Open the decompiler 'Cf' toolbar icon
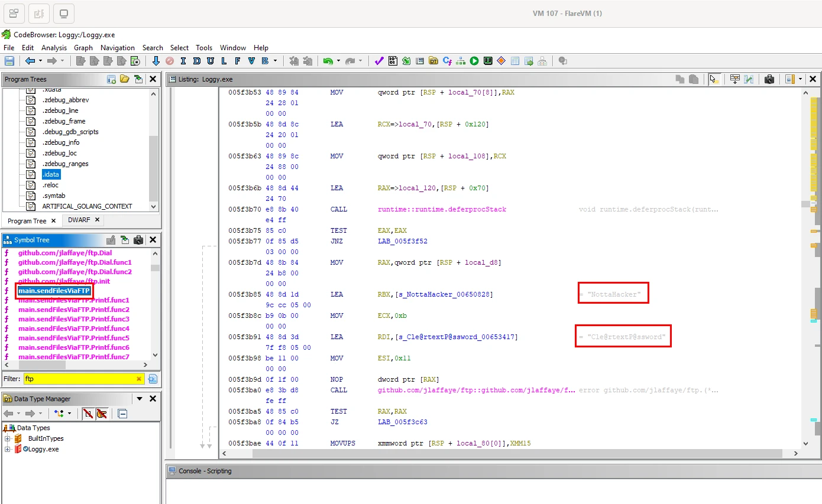 click(447, 61)
